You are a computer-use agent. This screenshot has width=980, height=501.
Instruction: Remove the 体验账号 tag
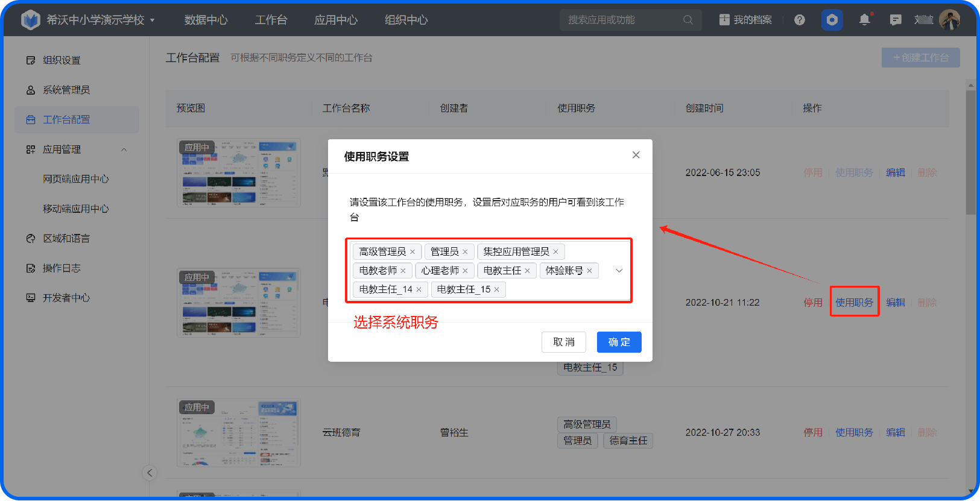tap(589, 271)
